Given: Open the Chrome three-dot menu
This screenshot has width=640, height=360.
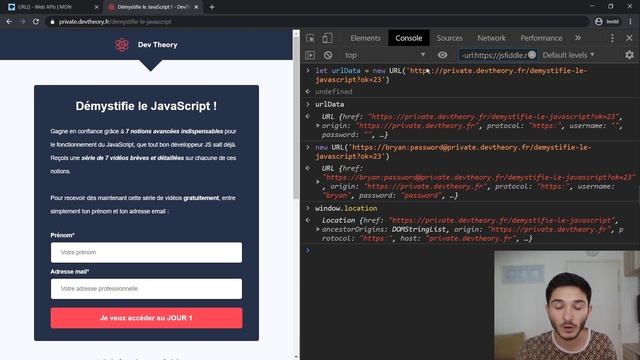Looking at the screenshot, I should click(x=631, y=22).
